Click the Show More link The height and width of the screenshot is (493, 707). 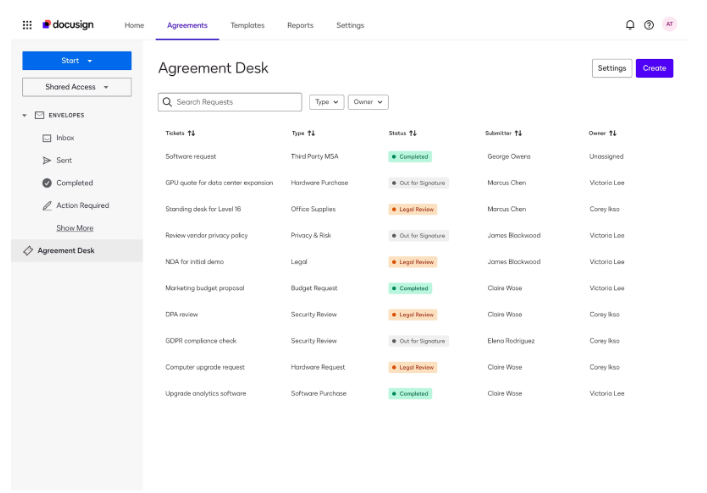[x=74, y=228]
